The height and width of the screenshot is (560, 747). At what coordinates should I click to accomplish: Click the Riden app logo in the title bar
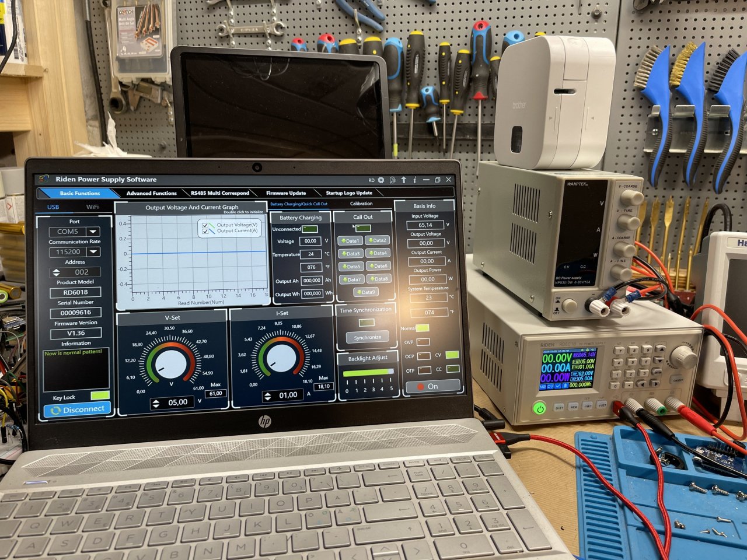44,179
